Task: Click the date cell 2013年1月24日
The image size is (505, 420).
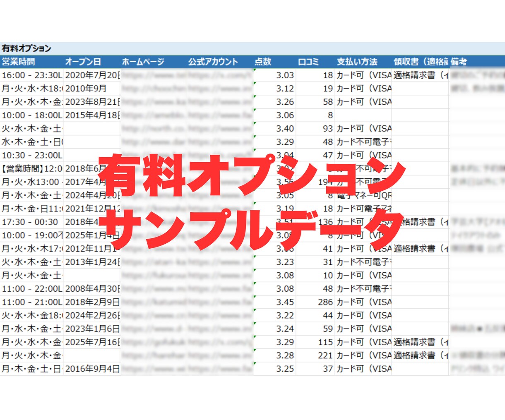Action: pyautogui.click(x=91, y=262)
